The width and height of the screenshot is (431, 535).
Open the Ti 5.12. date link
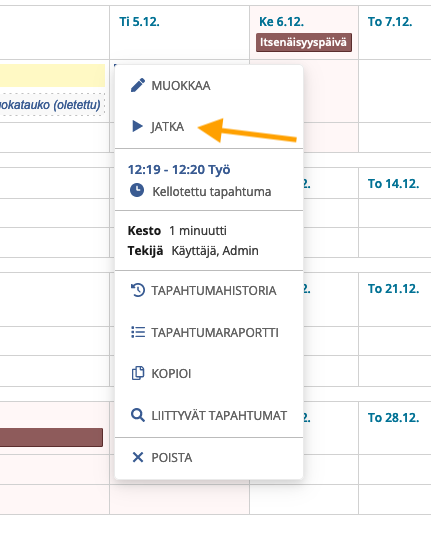point(139,21)
